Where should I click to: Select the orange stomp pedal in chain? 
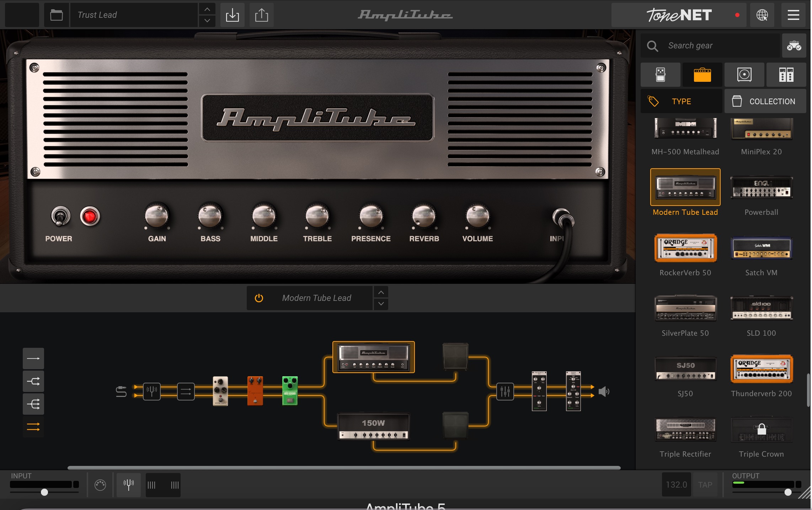255,391
